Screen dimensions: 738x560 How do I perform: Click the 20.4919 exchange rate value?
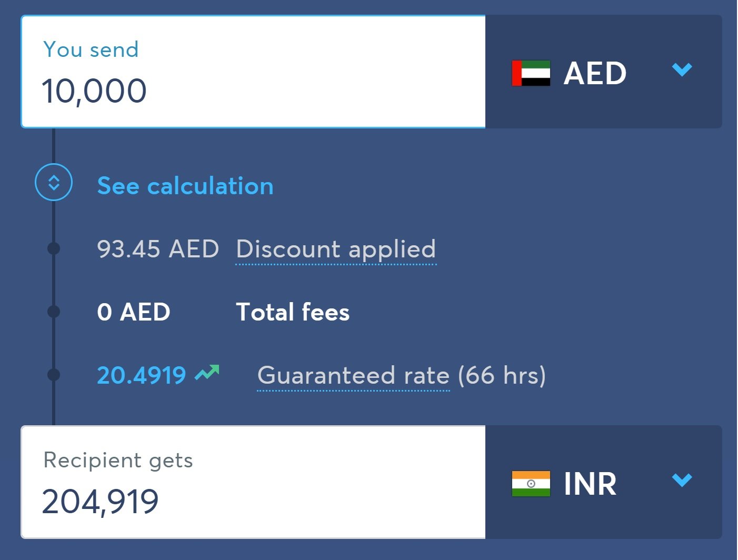142,375
